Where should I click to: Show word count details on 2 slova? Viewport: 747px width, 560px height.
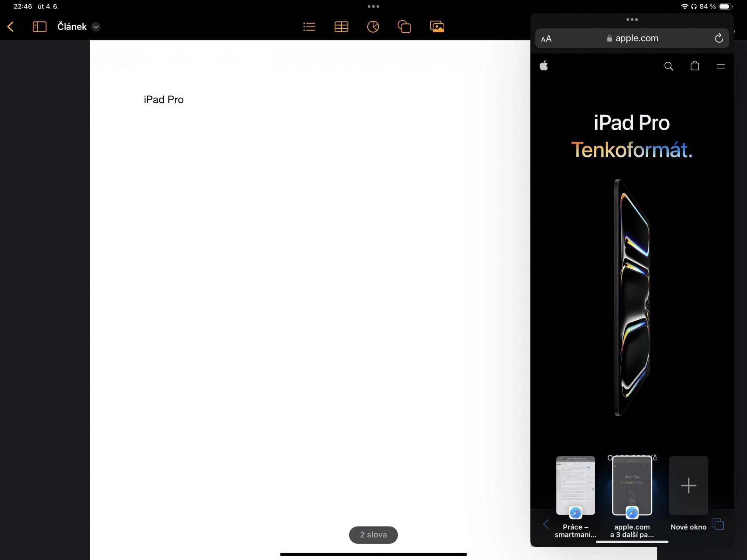click(x=373, y=535)
